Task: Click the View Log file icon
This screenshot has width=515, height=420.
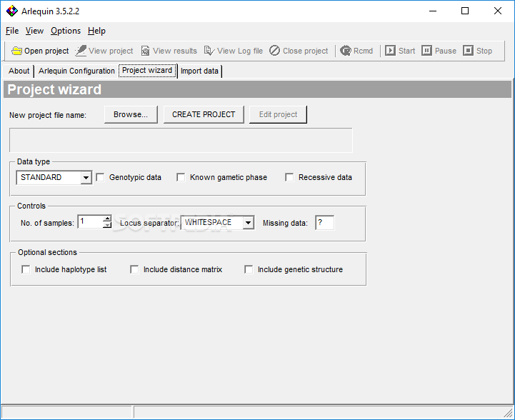Action: click(209, 51)
